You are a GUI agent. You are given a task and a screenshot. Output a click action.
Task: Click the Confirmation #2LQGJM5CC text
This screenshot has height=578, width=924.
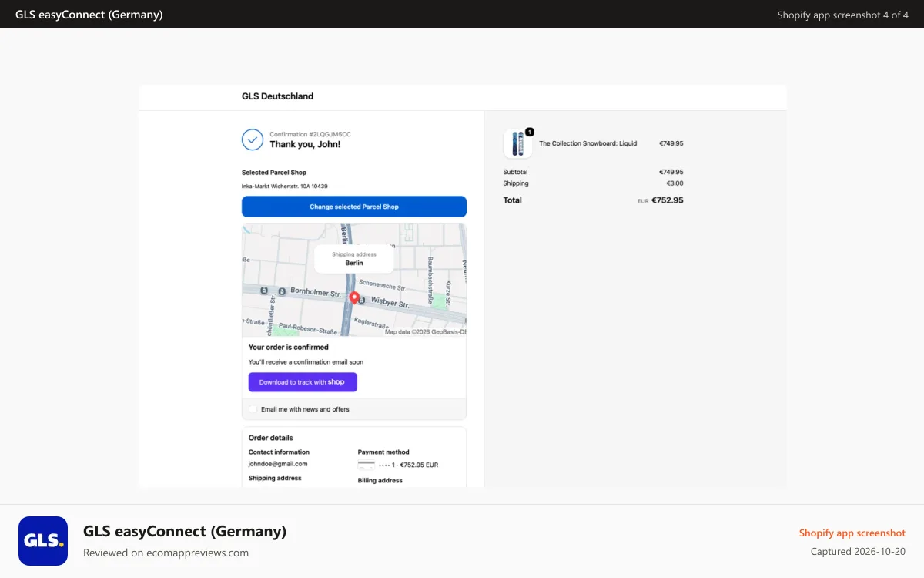pyautogui.click(x=310, y=134)
